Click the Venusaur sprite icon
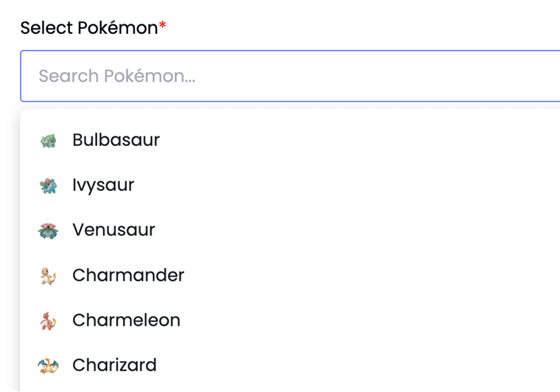This screenshot has width=560, height=392. [x=48, y=231]
